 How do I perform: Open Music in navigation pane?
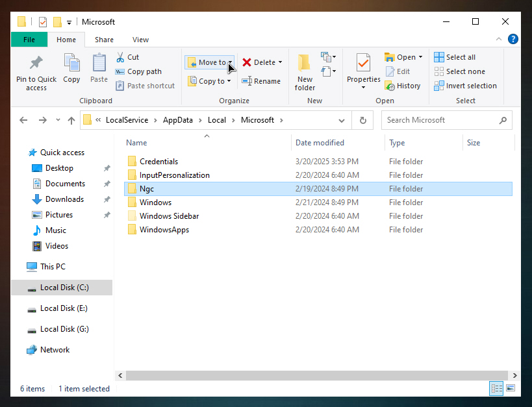click(x=56, y=230)
